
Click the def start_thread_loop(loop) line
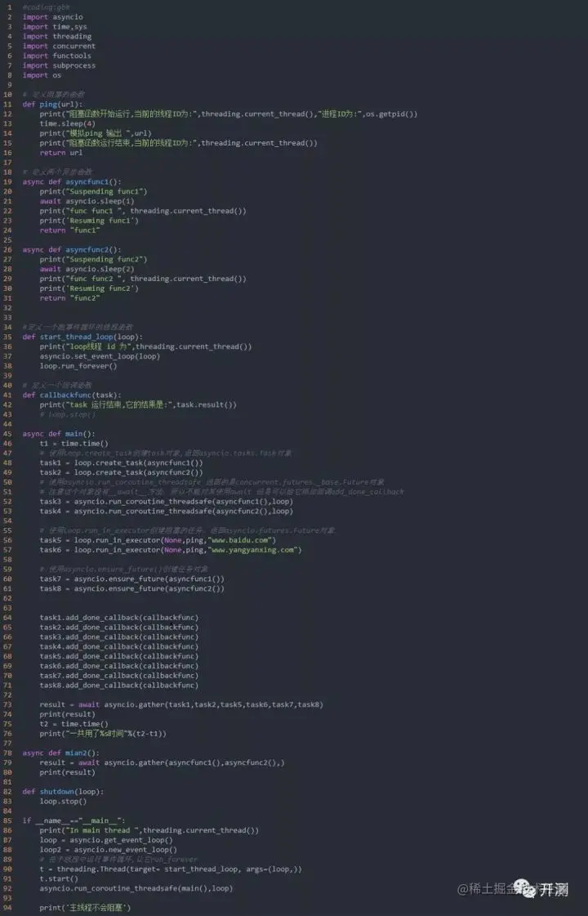coord(82,337)
